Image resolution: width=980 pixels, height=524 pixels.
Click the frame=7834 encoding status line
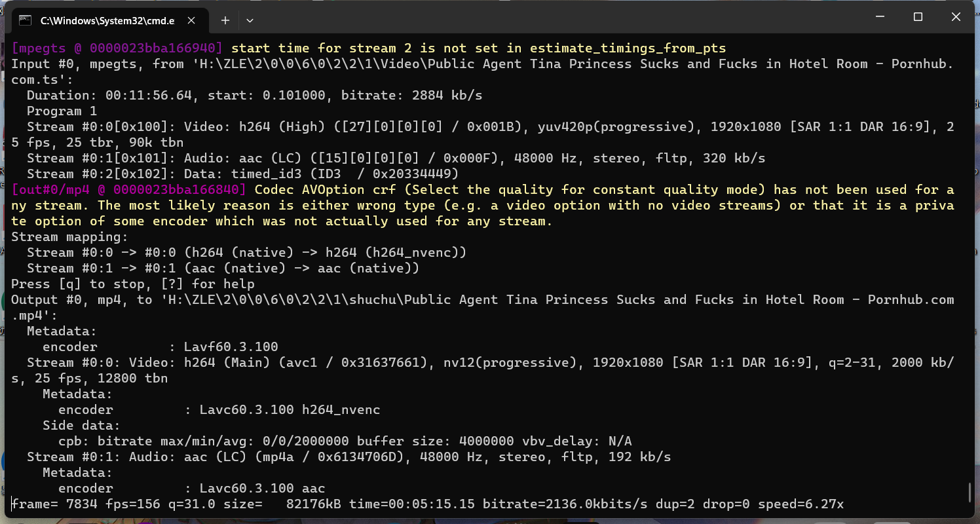pos(262,504)
